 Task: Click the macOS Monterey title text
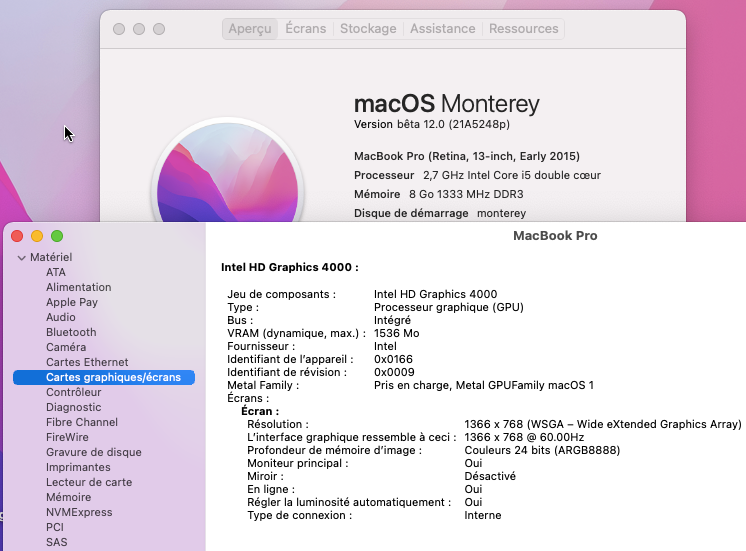tap(447, 104)
